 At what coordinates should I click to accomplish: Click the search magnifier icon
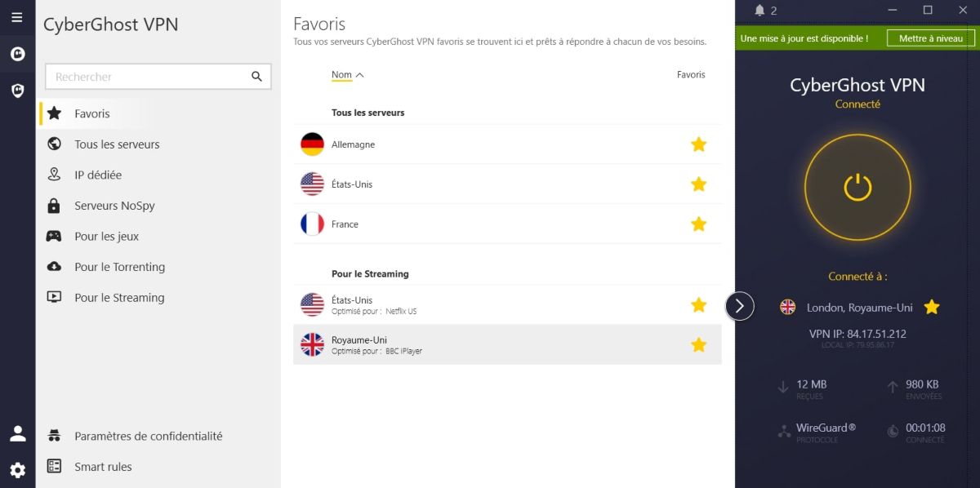(x=256, y=77)
